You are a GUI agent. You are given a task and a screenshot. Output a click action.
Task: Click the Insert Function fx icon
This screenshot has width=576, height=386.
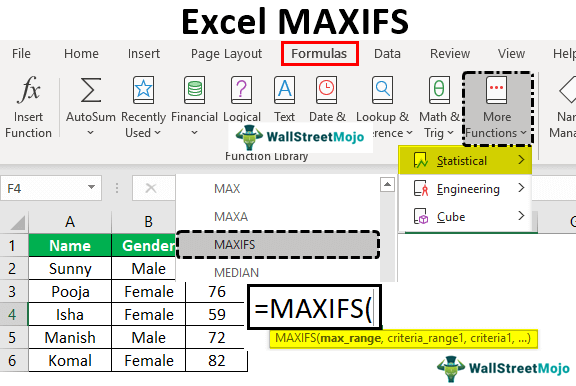(x=28, y=89)
